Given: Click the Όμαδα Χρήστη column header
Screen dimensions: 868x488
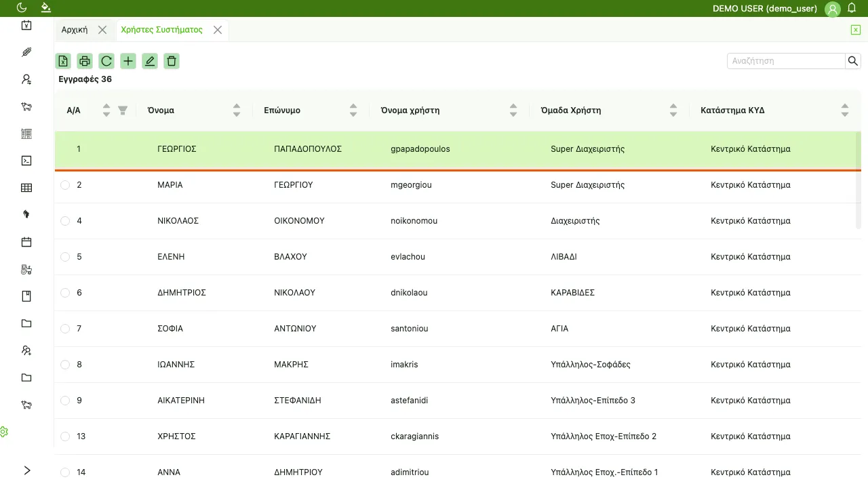Looking at the screenshot, I should coord(571,110).
